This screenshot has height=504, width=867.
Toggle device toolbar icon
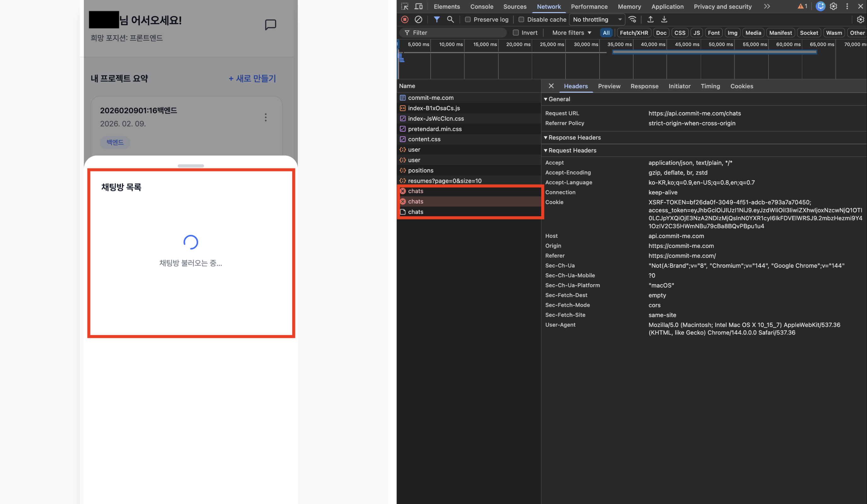418,7
